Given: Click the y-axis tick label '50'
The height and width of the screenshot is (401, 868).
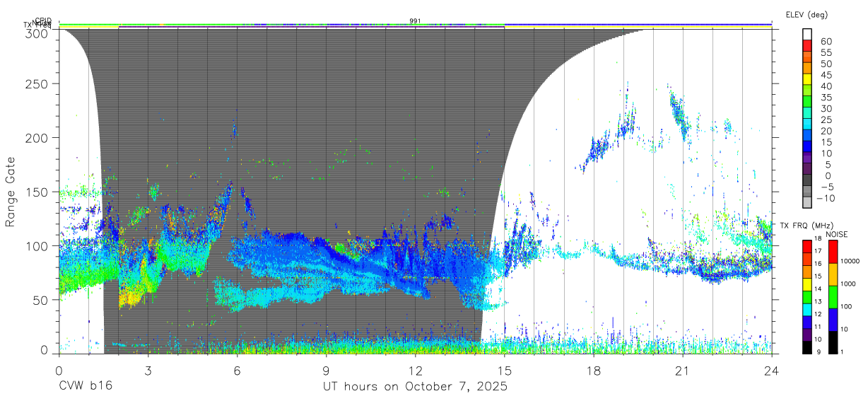Looking at the screenshot, I should (x=41, y=300).
